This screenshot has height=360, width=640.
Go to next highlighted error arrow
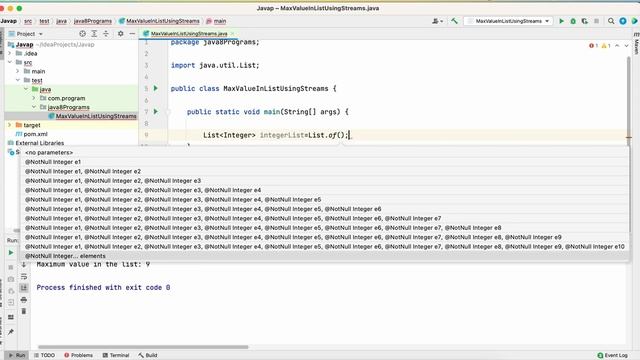coord(627,46)
